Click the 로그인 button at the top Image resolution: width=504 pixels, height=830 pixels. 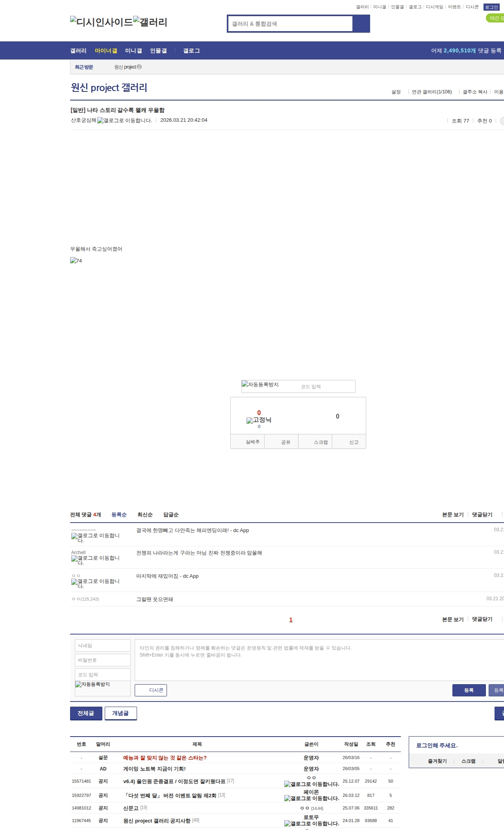coord(491,7)
